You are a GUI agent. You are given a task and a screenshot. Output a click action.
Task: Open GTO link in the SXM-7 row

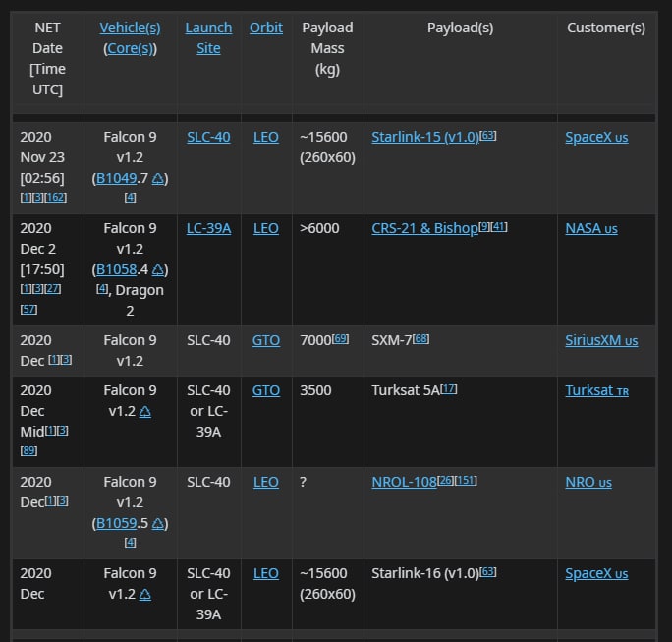(x=266, y=340)
